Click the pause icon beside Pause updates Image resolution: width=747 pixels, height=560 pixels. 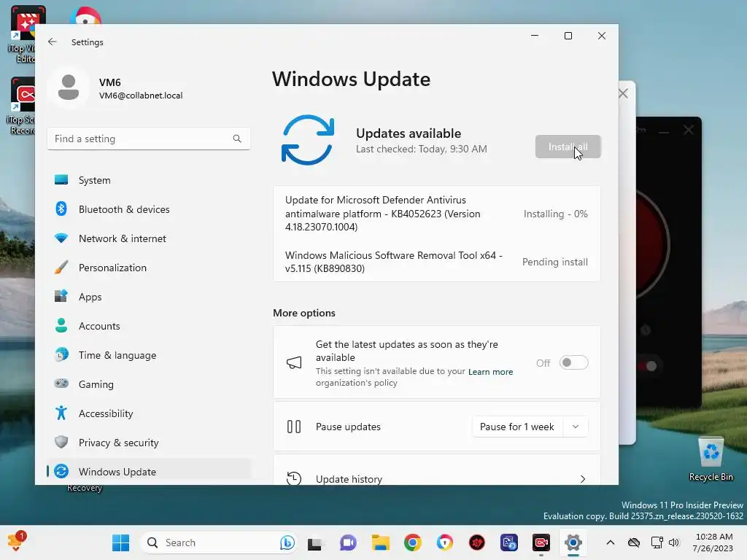pos(294,427)
